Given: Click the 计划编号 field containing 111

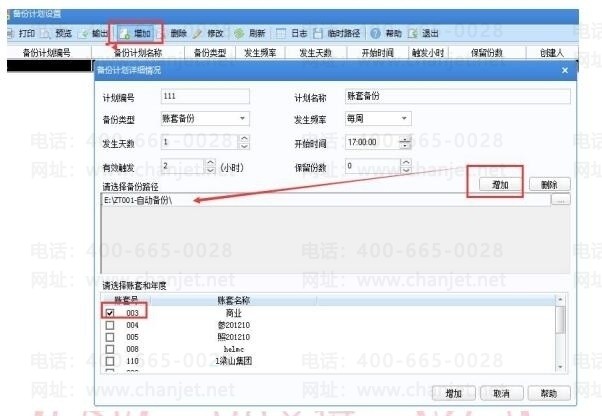Looking at the screenshot, I should [205, 96].
